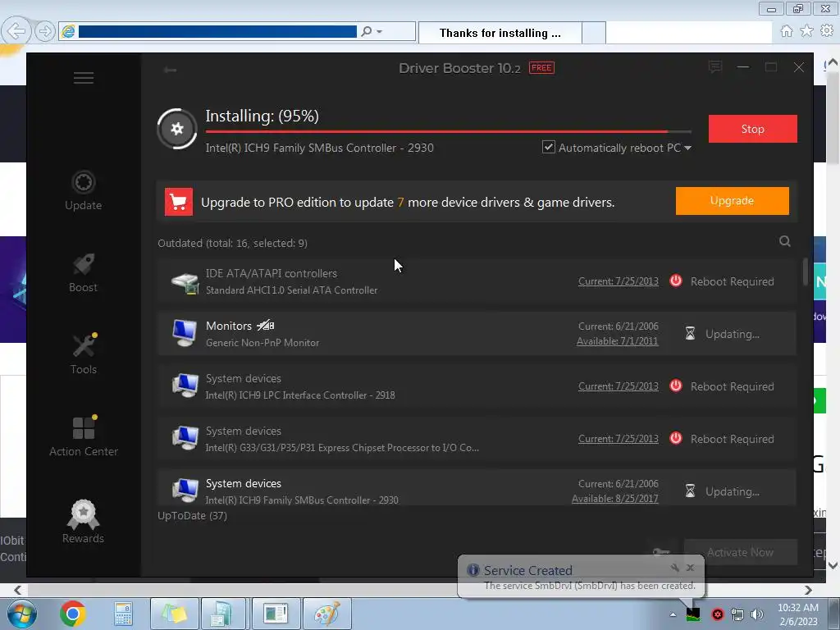Click the orange Upgrade button
Screen dimensions: 840x630
point(732,201)
